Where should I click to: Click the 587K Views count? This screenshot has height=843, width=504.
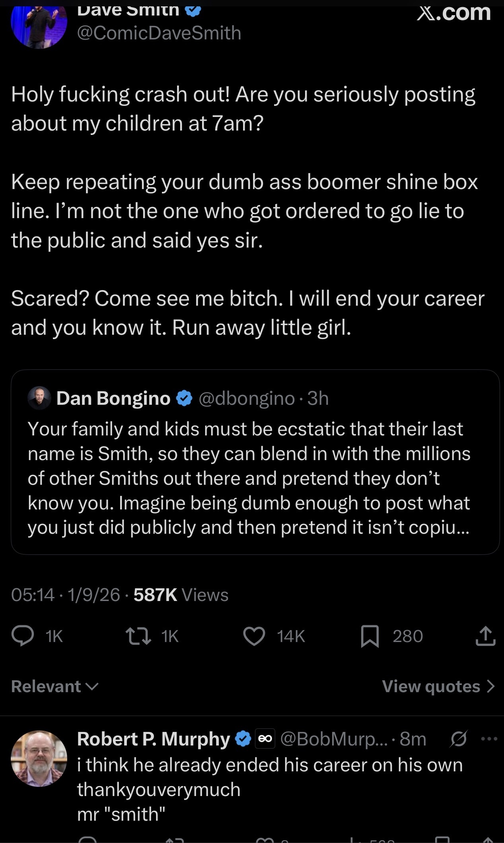point(181,595)
